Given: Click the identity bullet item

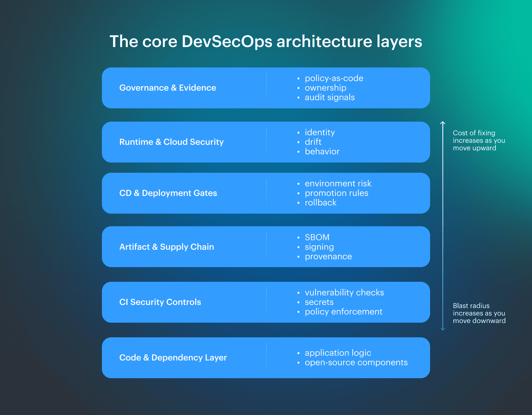Looking at the screenshot, I should tap(320, 132).
